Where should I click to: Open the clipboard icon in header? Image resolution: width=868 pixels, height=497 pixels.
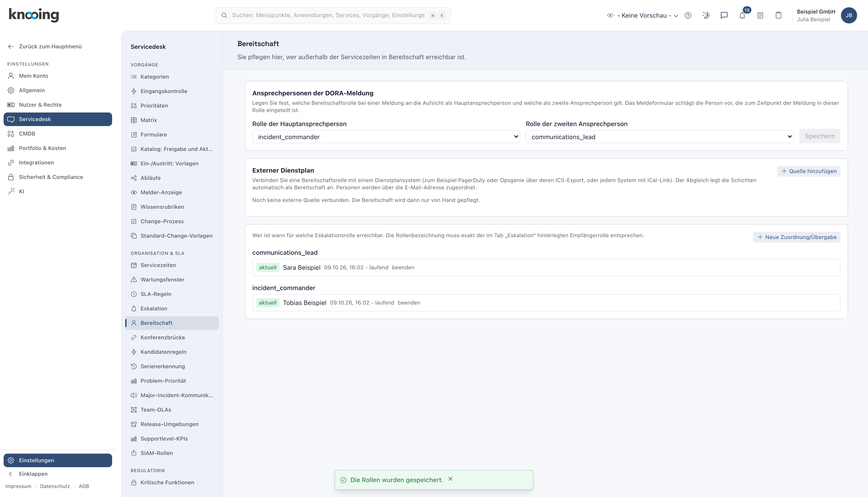click(x=778, y=15)
